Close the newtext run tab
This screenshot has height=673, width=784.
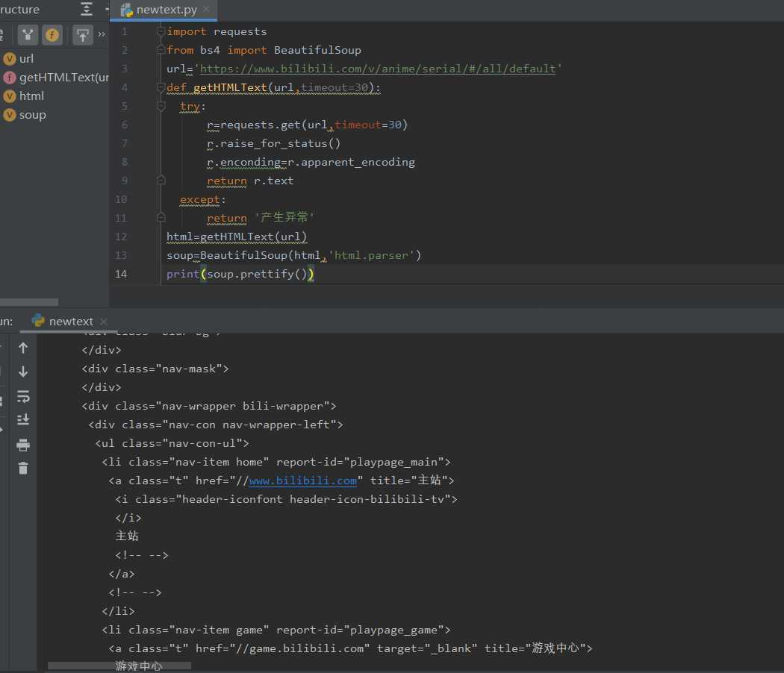(104, 322)
